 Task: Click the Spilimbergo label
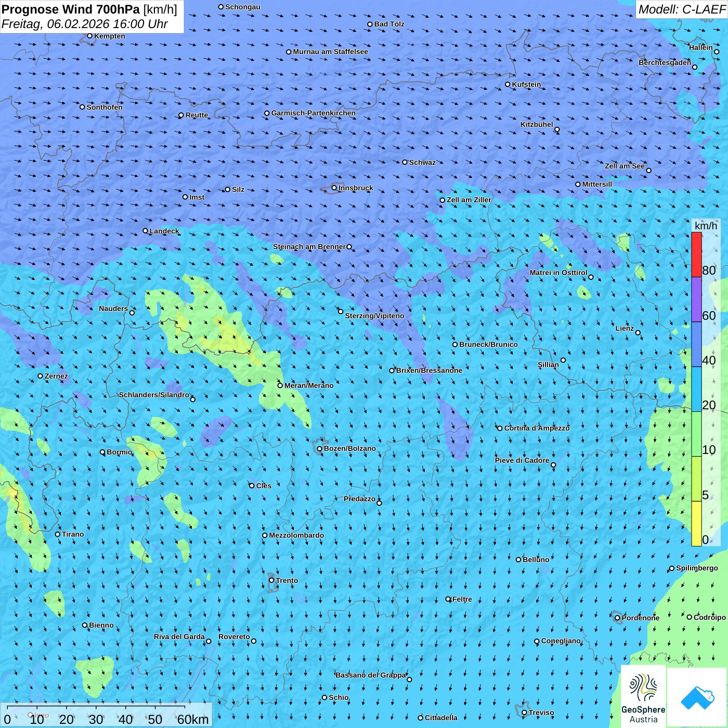pos(697,568)
